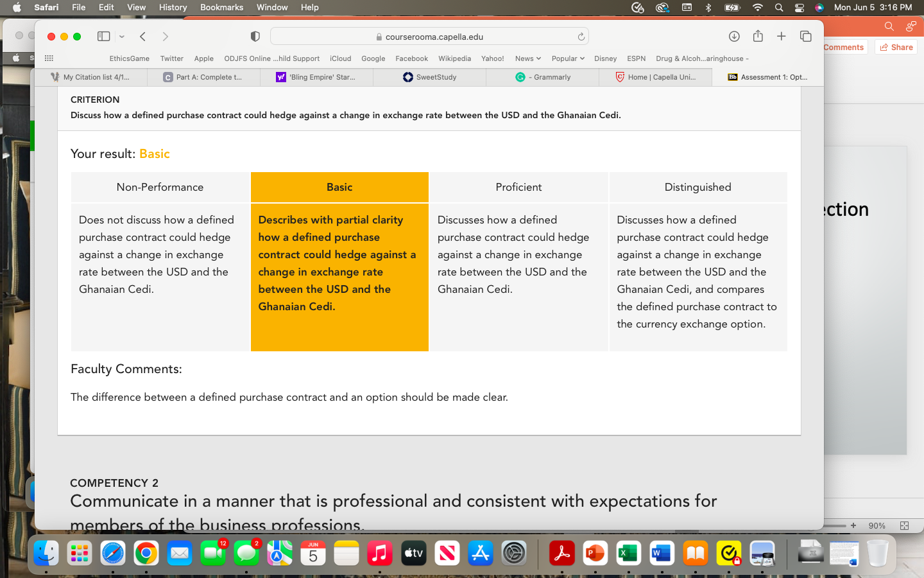Open the macOS Control Center toggles
The height and width of the screenshot is (578, 924).
point(800,8)
